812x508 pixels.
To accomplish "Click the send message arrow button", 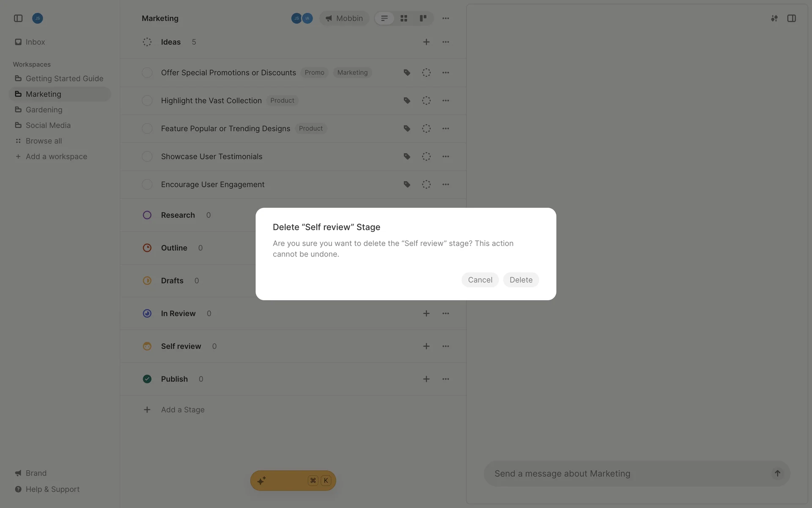I will (777, 473).
